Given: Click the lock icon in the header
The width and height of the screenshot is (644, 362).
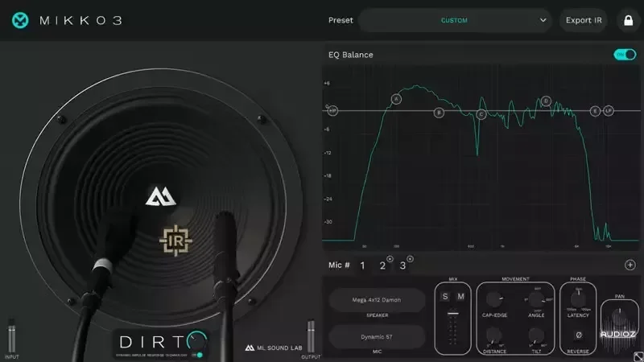Looking at the screenshot, I should coord(628,21).
